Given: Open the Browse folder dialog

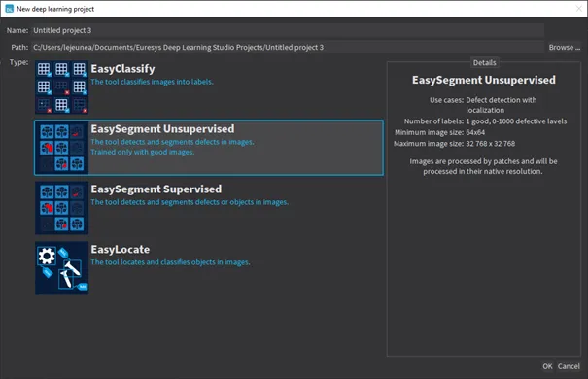Looking at the screenshot, I should coord(564,48).
